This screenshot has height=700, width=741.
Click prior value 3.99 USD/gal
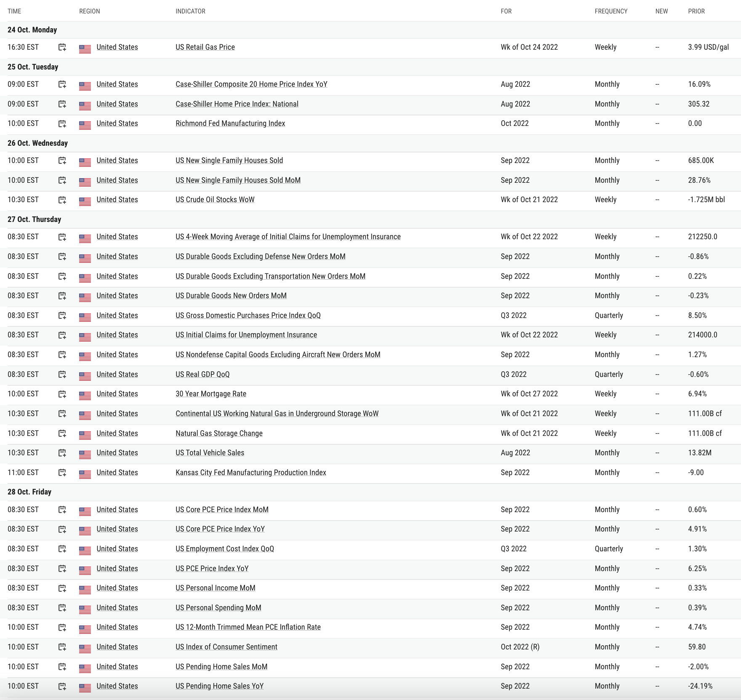[709, 47]
